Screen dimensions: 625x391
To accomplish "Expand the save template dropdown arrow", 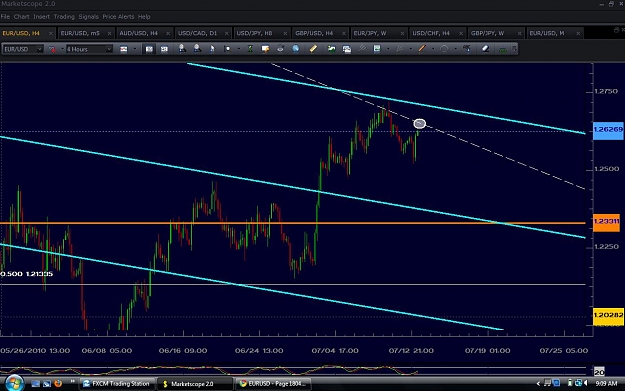I will pos(388,49).
